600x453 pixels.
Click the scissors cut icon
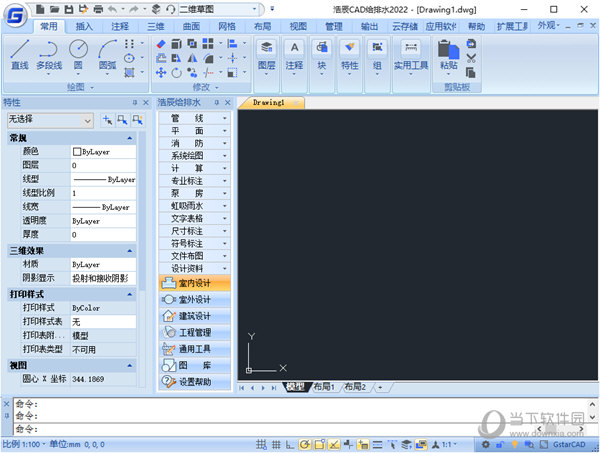(471, 58)
